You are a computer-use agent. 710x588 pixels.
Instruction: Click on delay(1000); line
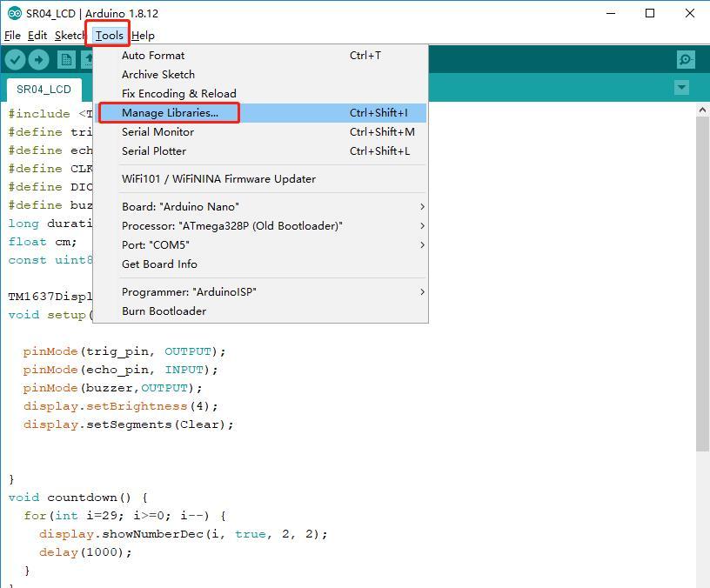85,552
